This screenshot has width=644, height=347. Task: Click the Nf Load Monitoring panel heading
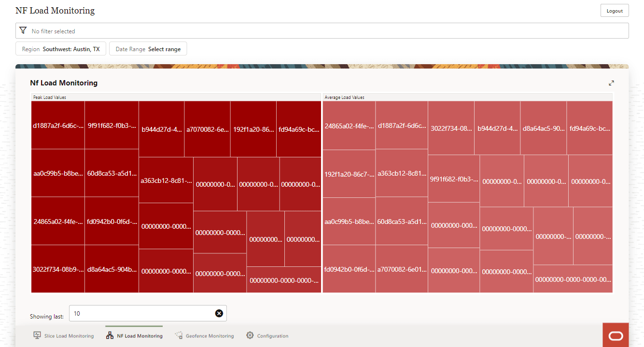tap(64, 83)
